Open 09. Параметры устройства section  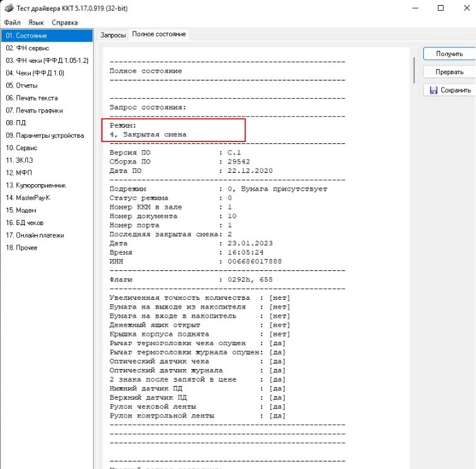(47, 135)
